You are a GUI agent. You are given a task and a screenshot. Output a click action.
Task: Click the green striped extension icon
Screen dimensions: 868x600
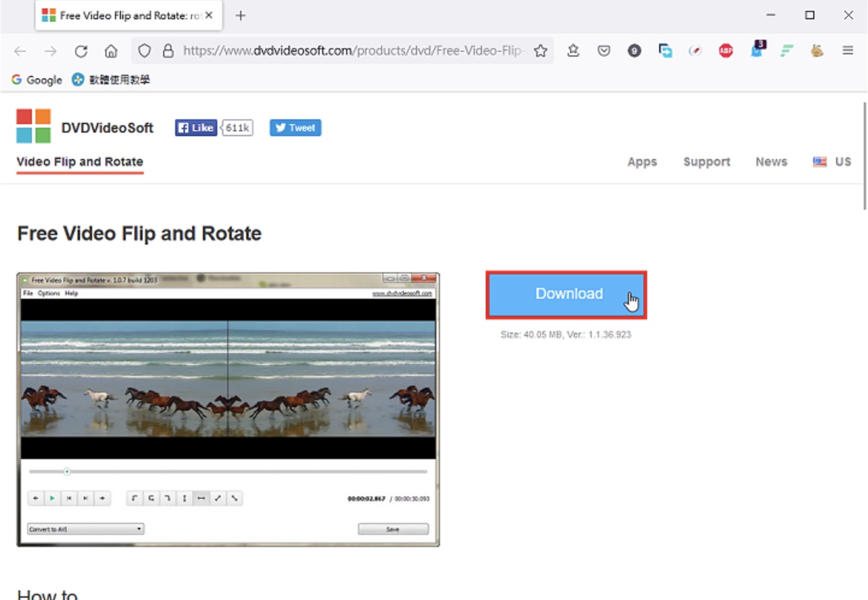click(787, 51)
